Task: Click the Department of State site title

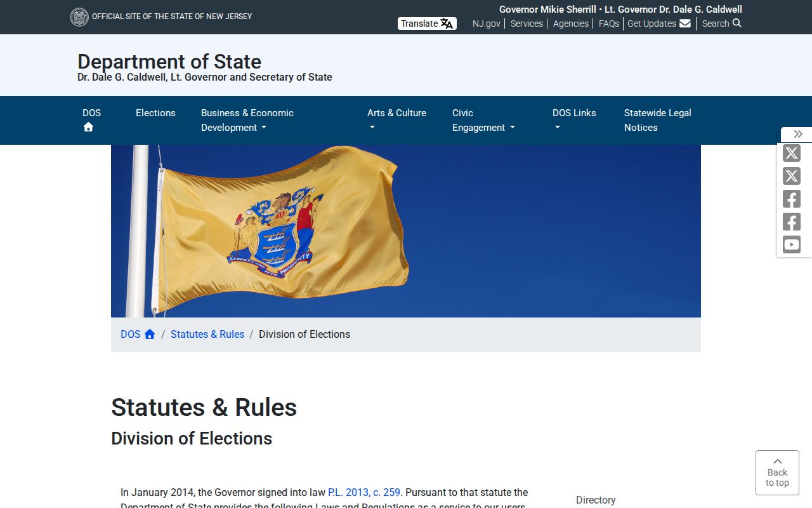Action: [x=169, y=62]
